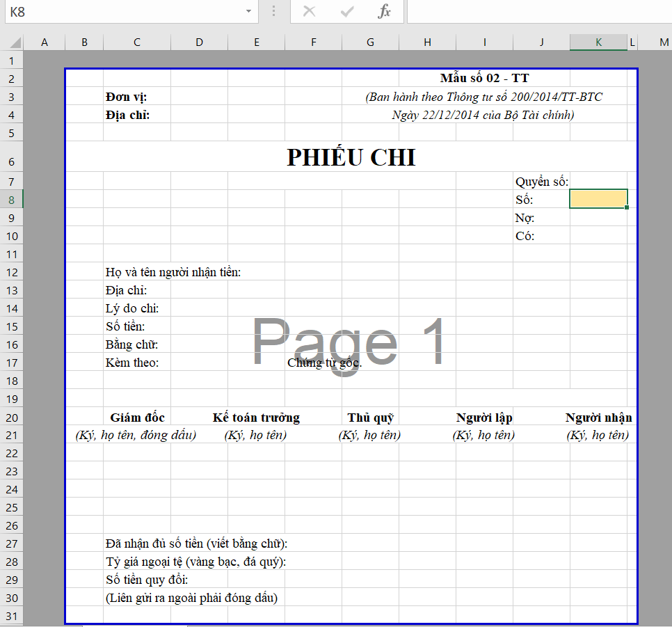Click the Enter (check mark) icon
The width and height of the screenshot is (672, 627).
pos(346,12)
